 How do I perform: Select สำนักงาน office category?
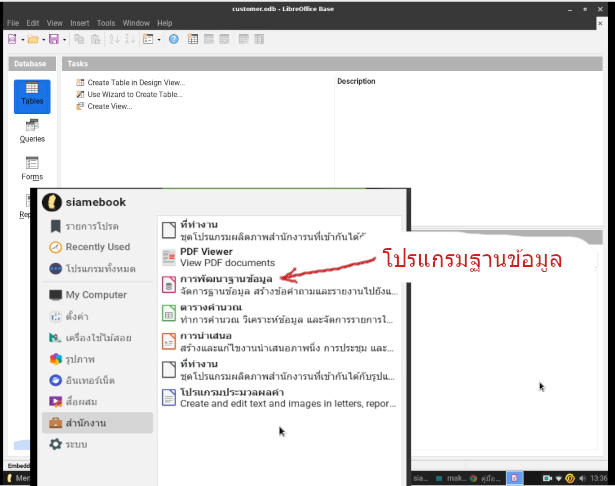click(97, 423)
